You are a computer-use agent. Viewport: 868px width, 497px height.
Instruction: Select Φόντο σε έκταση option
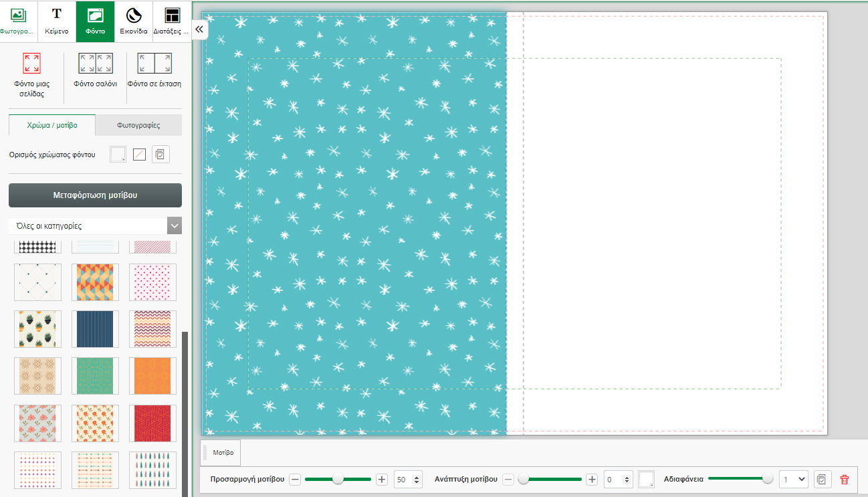154,70
